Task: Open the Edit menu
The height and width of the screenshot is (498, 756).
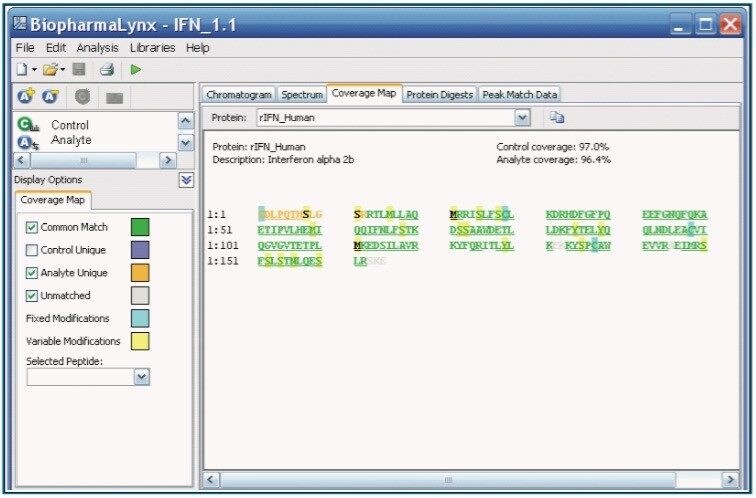Action: [x=55, y=48]
